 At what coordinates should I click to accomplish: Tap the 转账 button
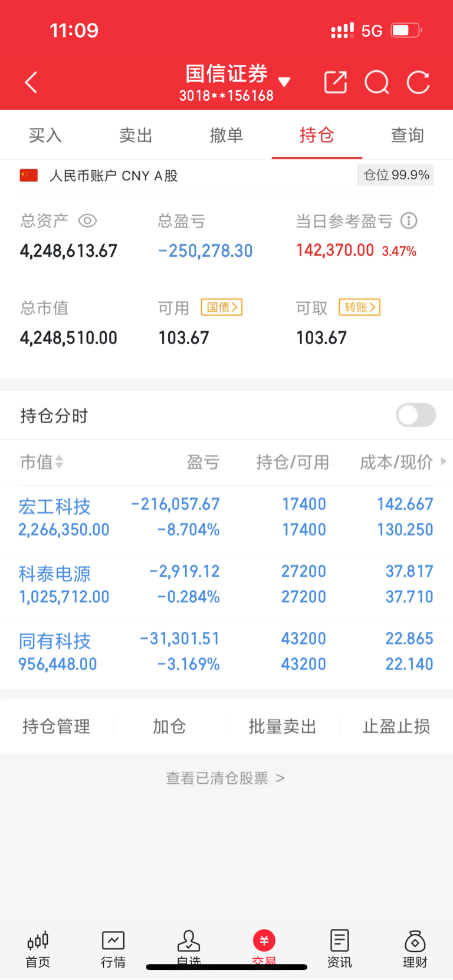point(359,307)
